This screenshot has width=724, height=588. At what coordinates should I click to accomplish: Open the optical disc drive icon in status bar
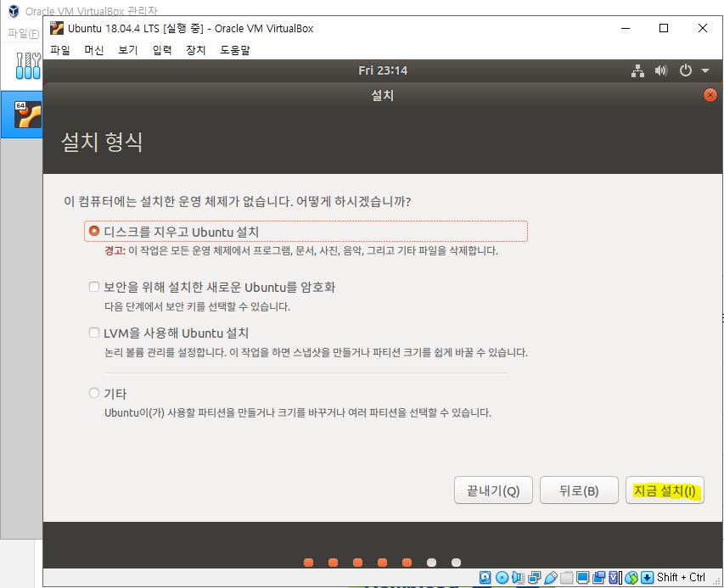(502, 577)
